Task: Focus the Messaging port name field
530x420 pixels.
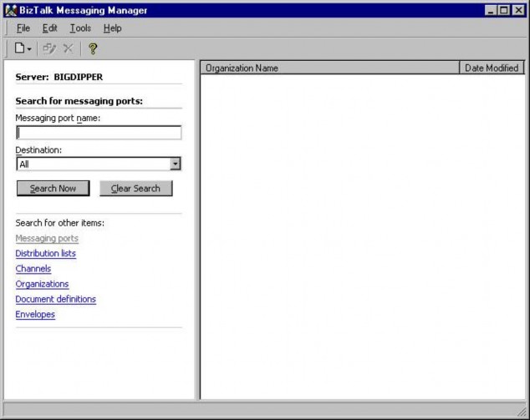Action: [99, 133]
